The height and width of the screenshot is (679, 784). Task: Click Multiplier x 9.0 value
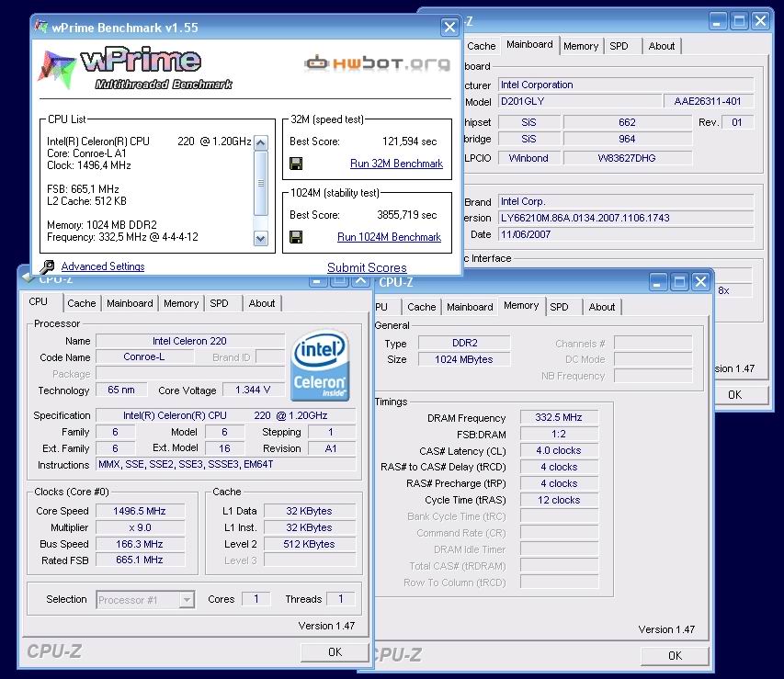140,527
